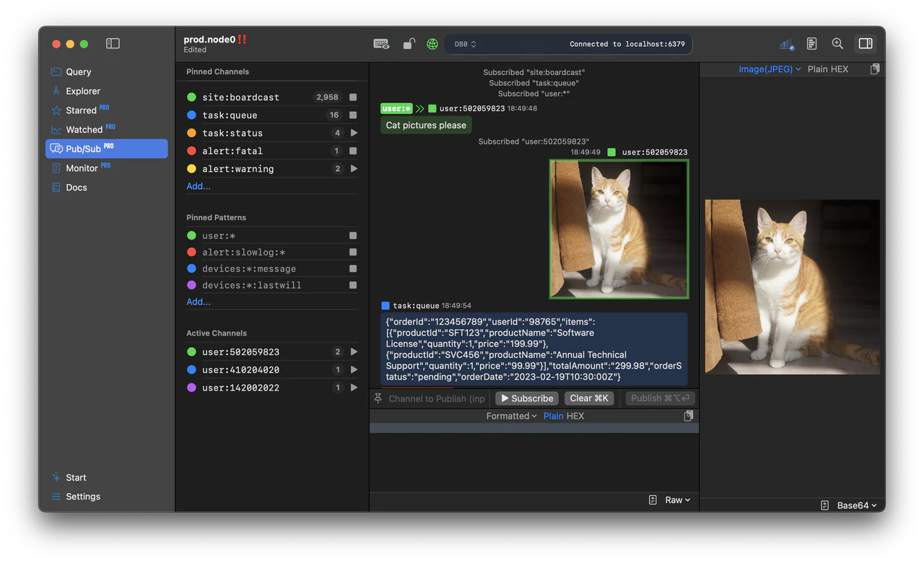Open search with the magnifier icon
The height and width of the screenshot is (563, 924).
click(x=837, y=43)
